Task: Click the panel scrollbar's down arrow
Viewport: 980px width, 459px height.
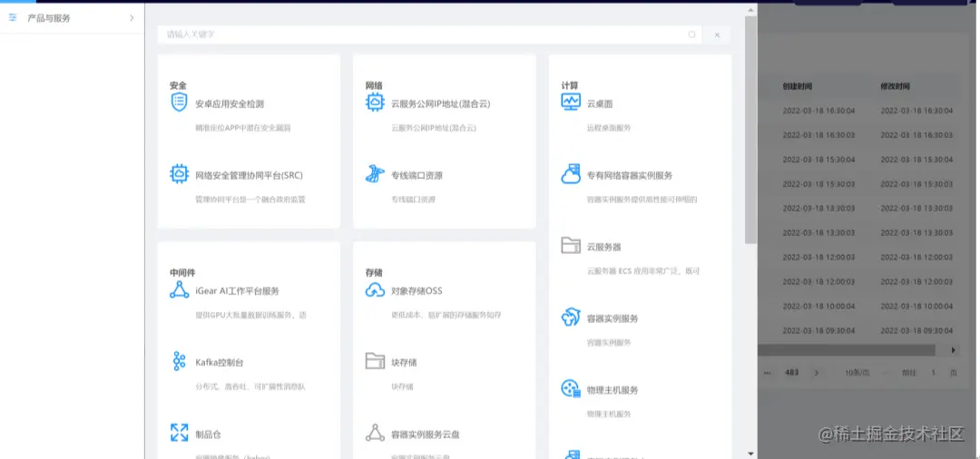Action: click(750, 454)
